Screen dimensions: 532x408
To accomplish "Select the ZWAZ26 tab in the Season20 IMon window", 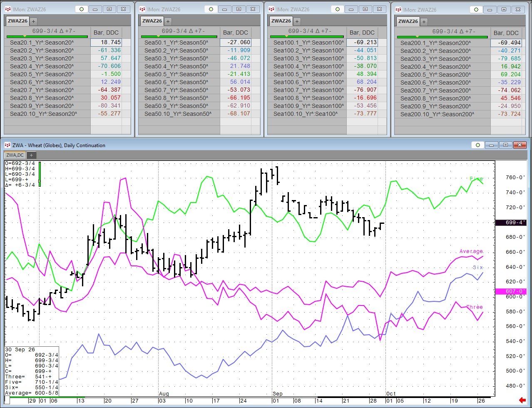I will 17,21.
